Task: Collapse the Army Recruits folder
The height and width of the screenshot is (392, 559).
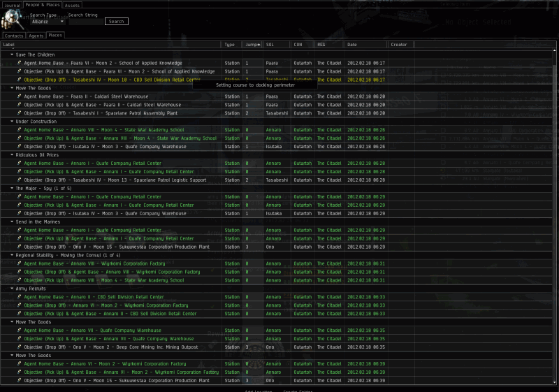Action: click(x=12, y=289)
